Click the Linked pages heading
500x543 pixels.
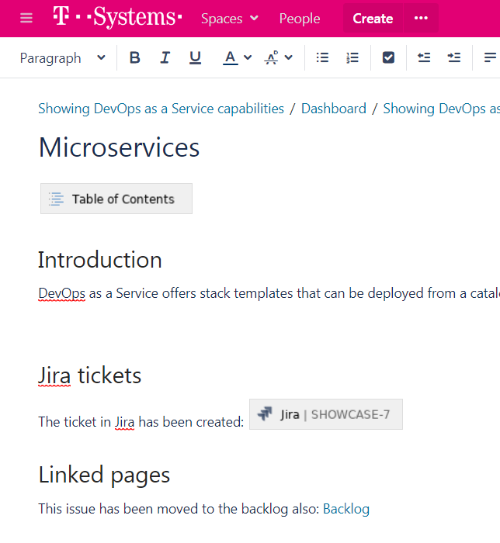click(x=104, y=474)
